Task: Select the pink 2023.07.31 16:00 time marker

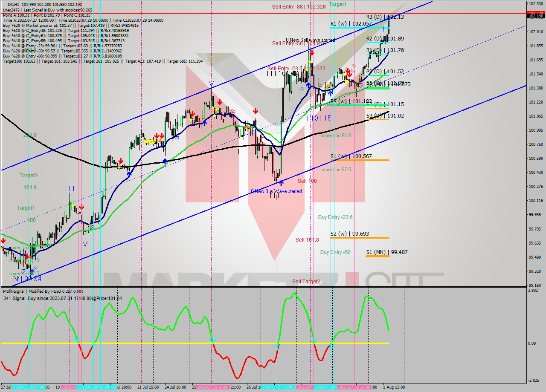Action: (354, 387)
